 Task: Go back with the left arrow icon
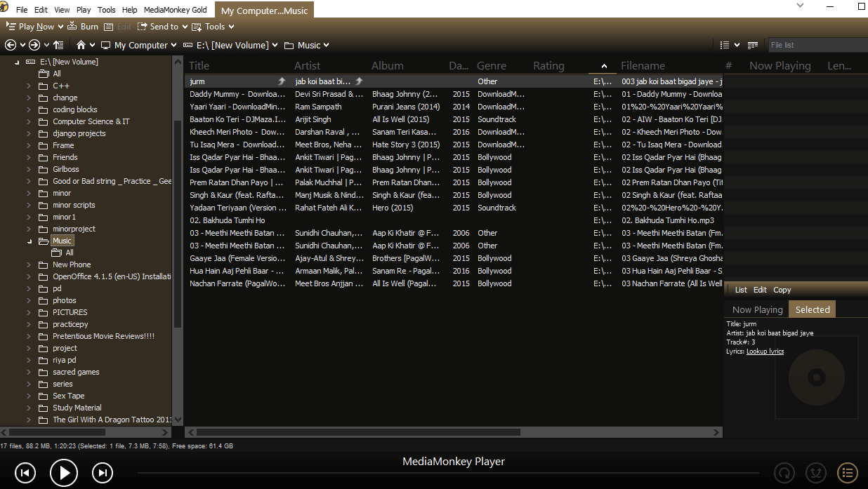tap(11, 45)
